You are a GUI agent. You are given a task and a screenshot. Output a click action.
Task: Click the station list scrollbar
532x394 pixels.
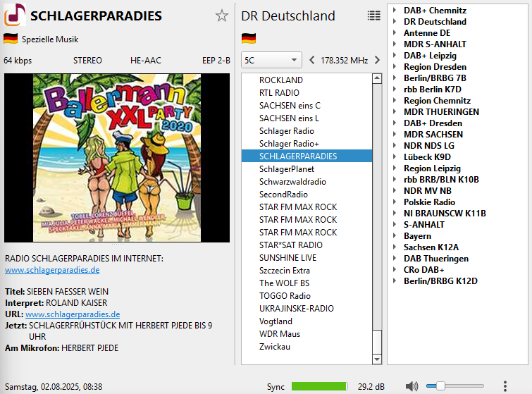click(377, 211)
